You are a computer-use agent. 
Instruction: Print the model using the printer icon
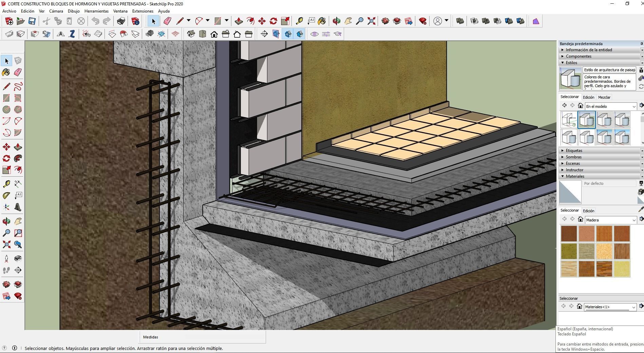(121, 21)
